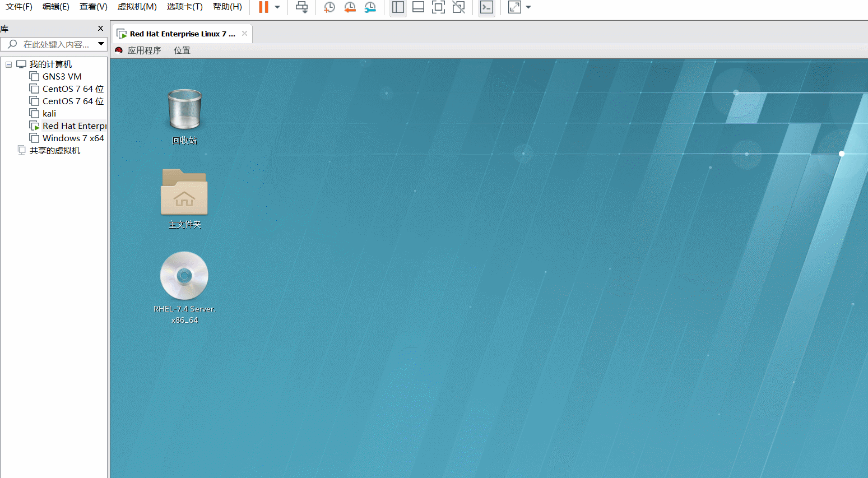Open the 帮助(H) menu

coord(228,7)
